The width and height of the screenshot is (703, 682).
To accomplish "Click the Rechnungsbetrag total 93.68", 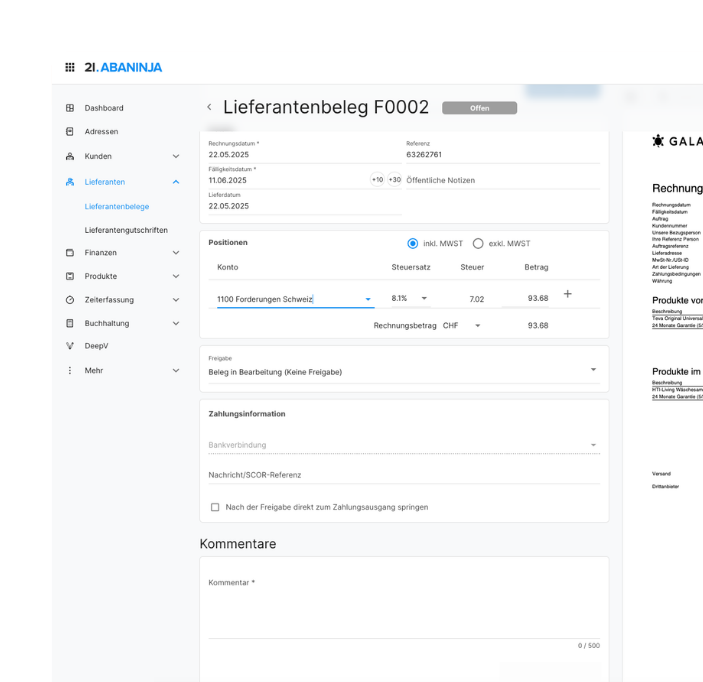I will click(538, 326).
